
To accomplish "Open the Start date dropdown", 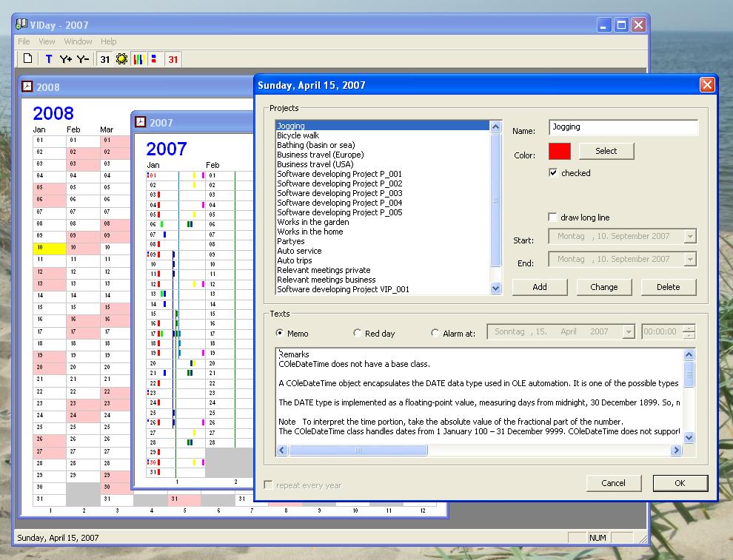I will (x=690, y=237).
